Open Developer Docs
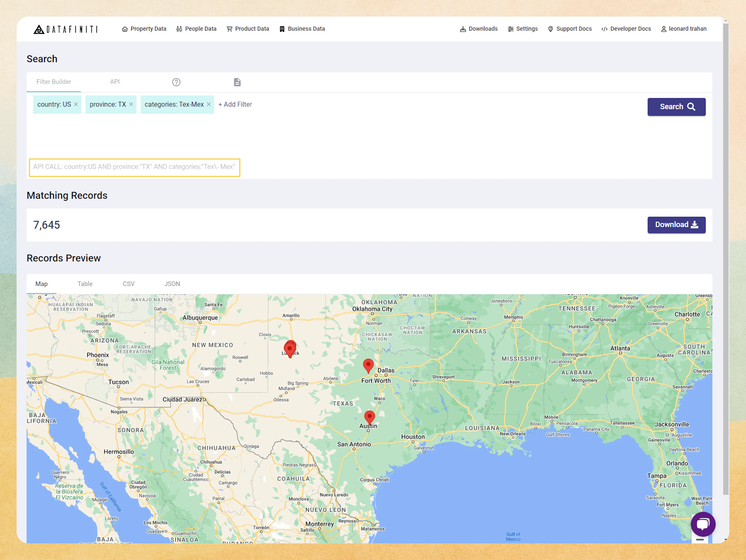 tap(626, 29)
